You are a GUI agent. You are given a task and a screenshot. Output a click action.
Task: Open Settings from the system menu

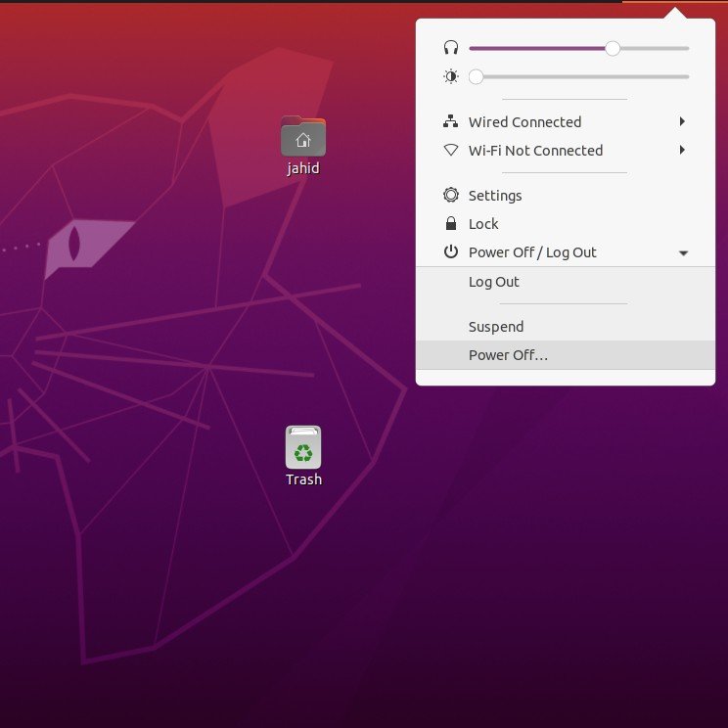(565, 195)
